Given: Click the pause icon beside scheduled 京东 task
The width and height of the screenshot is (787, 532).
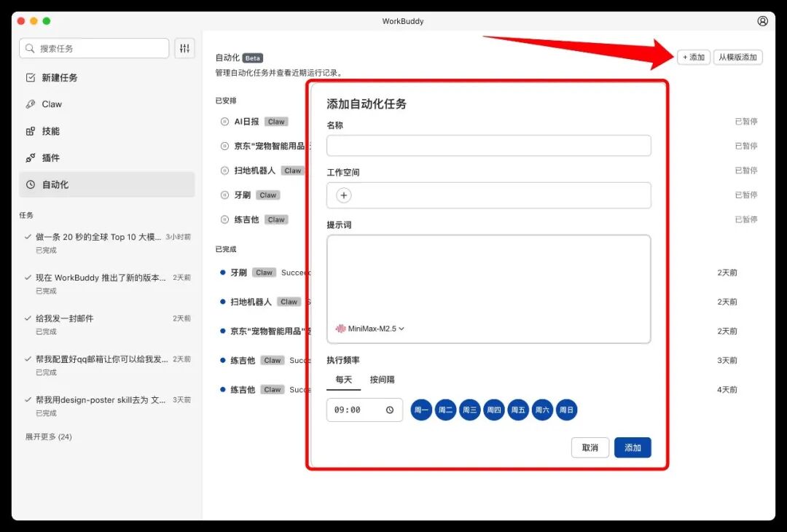Looking at the screenshot, I should pyautogui.click(x=225, y=146).
